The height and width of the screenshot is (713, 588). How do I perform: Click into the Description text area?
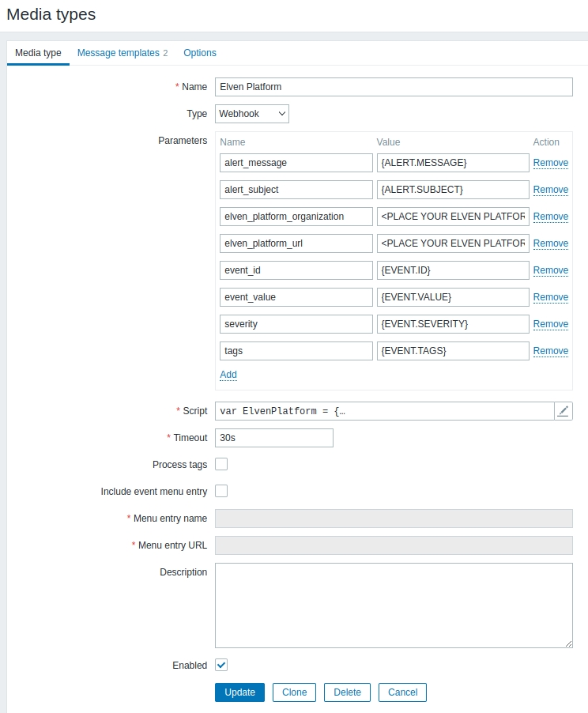(x=394, y=605)
